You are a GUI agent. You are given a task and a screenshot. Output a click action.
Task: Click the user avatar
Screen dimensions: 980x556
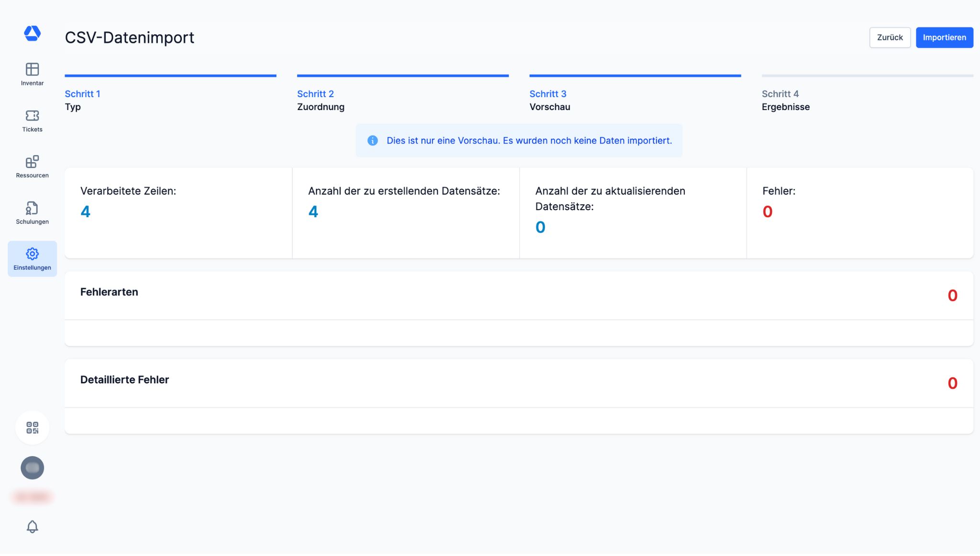32,468
